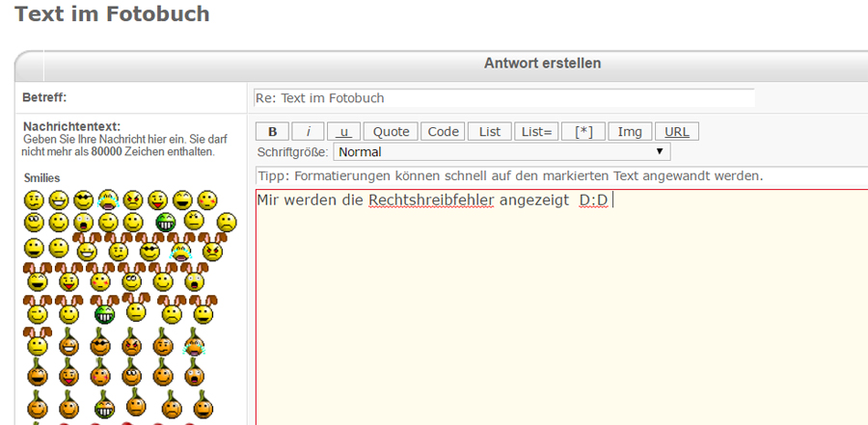The image size is (868, 425).
Task: Insert the bunny-ears sad frowning smiley
Action: pyautogui.click(x=172, y=310)
